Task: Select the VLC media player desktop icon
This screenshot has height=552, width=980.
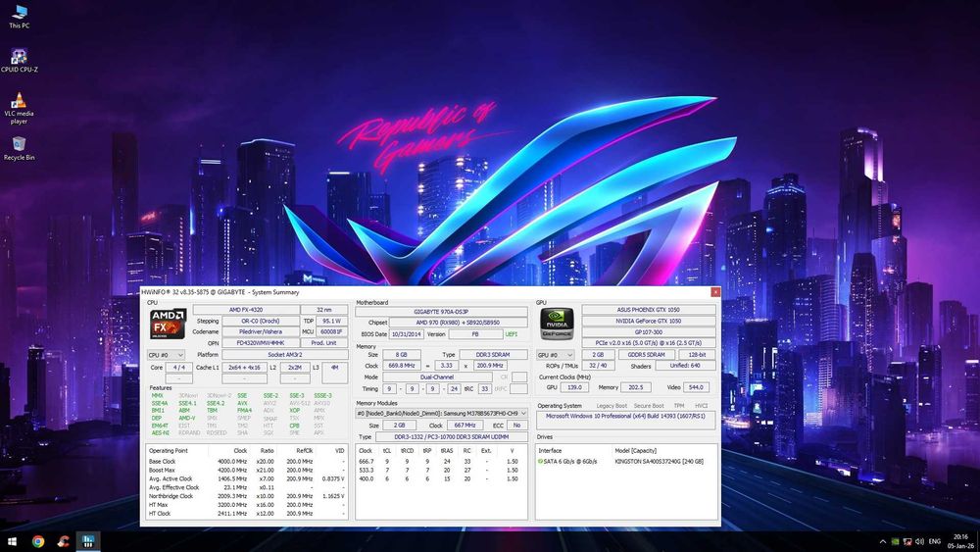Action: pyautogui.click(x=19, y=108)
